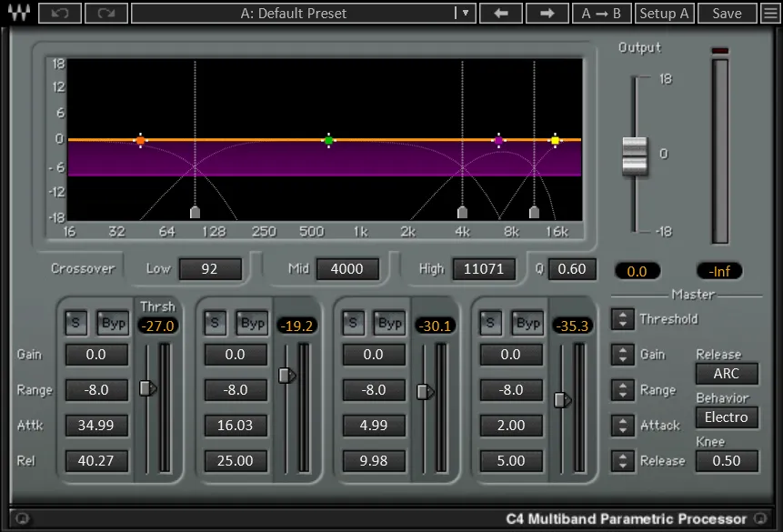
Task: Bypass the third band with its Byp button
Action: (x=390, y=322)
